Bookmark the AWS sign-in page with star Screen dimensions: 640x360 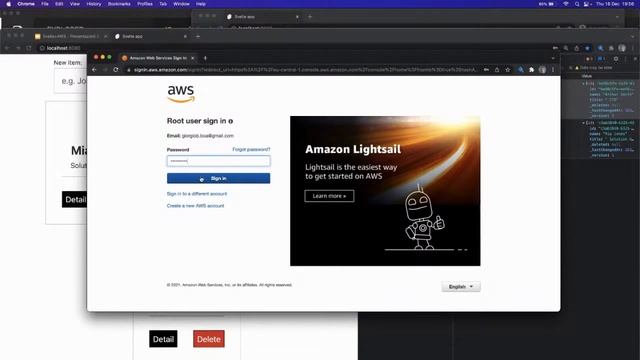pyautogui.click(x=508, y=70)
